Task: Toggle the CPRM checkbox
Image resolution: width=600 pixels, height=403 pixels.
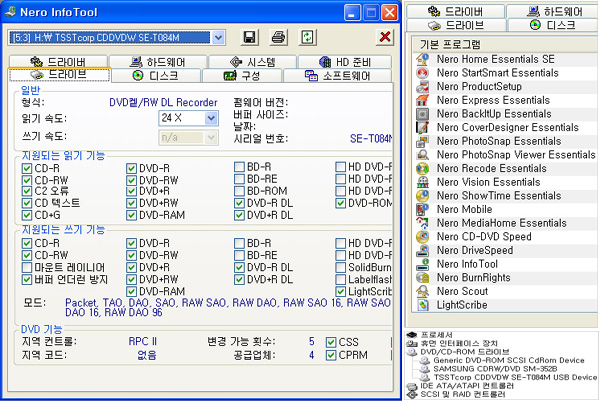Action: tap(331, 355)
